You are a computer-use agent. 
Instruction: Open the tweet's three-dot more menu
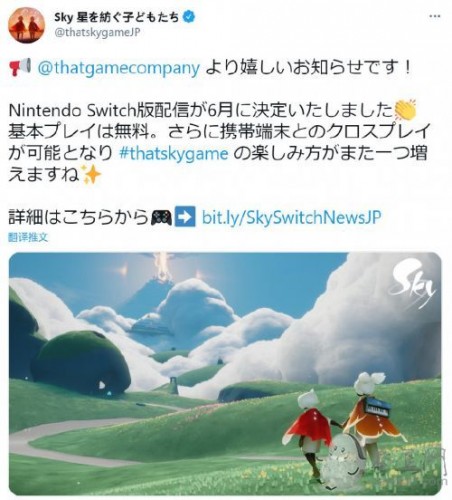coord(434,16)
